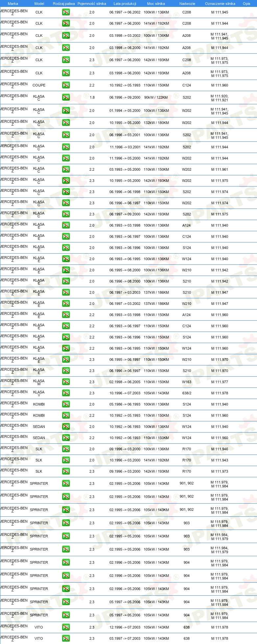Click fuel icon in KLASA E S210 M 111.947 row
This screenshot has height=644, width=257.
tap(66, 292)
